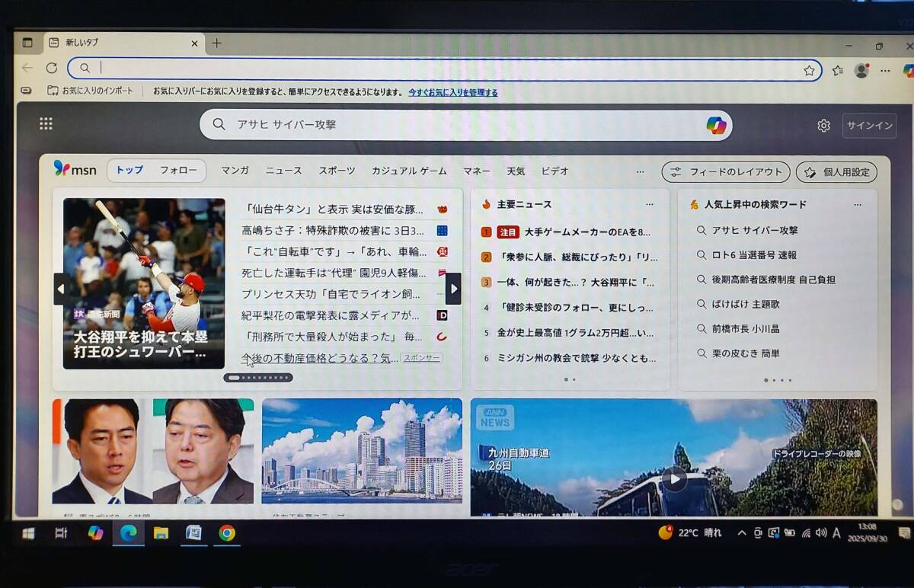Click the speaker volume icon in system tray

point(819,533)
